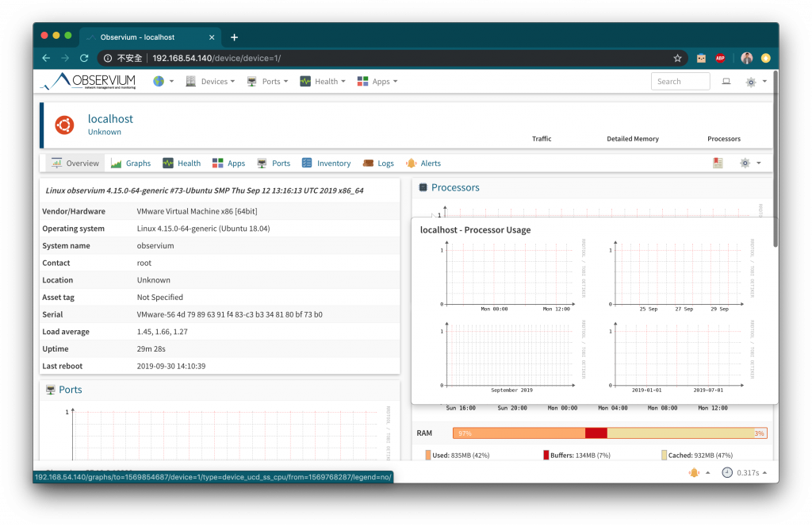The height and width of the screenshot is (527, 812).
Task: Open the Apps menu in the navbar
Action: (385, 82)
